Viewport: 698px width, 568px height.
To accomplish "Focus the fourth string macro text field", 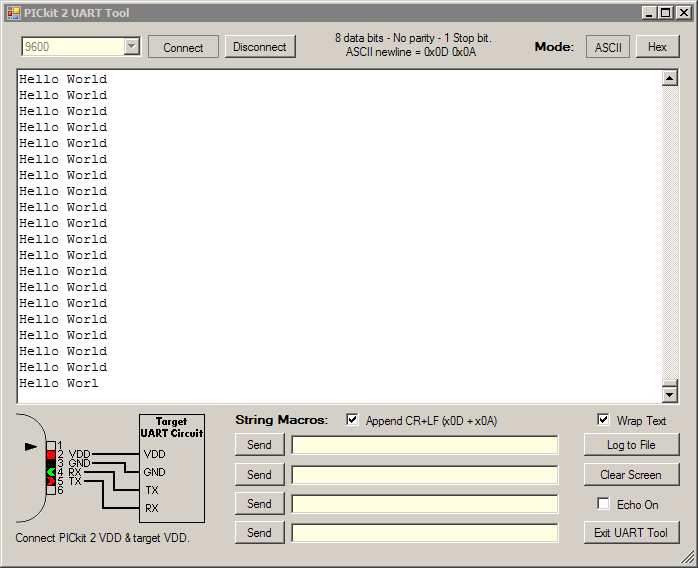I will pyautogui.click(x=425, y=533).
